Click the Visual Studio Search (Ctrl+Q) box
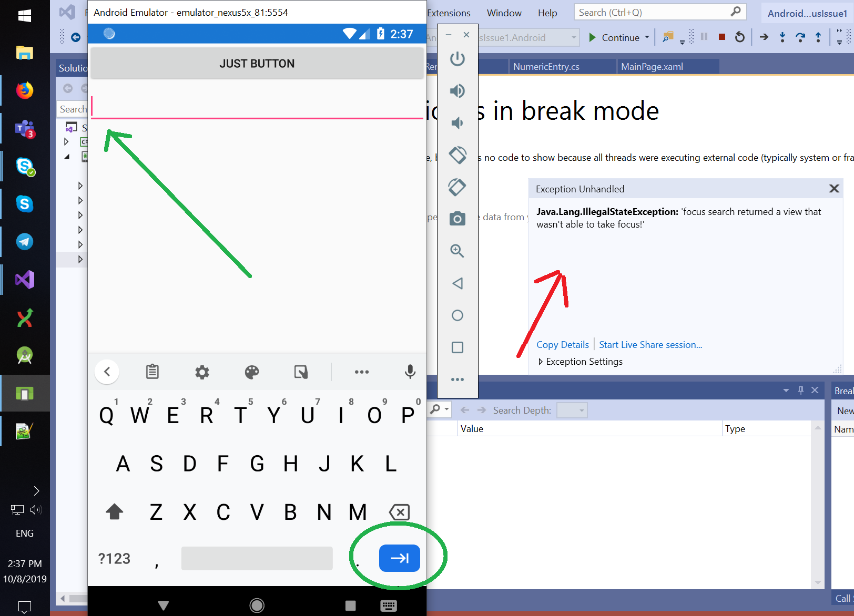 (x=660, y=12)
